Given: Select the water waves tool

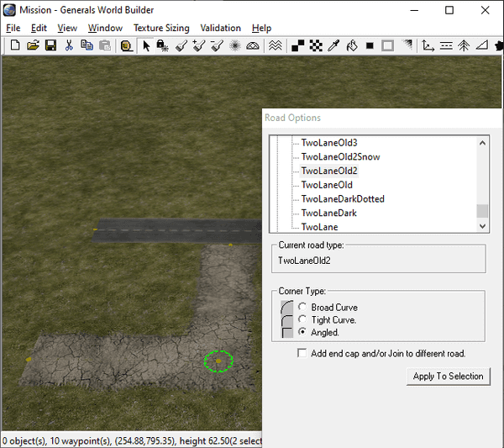Looking at the screenshot, I should pos(276,45).
